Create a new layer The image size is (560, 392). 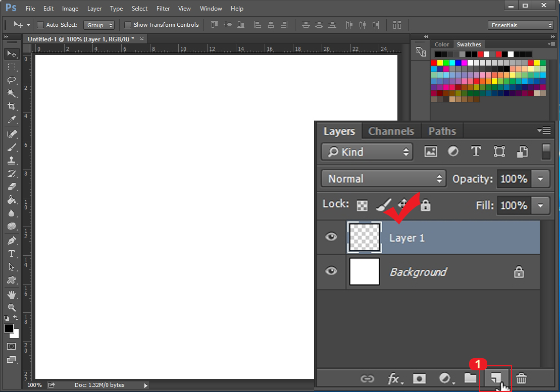pyautogui.click(x=496, y=378)
